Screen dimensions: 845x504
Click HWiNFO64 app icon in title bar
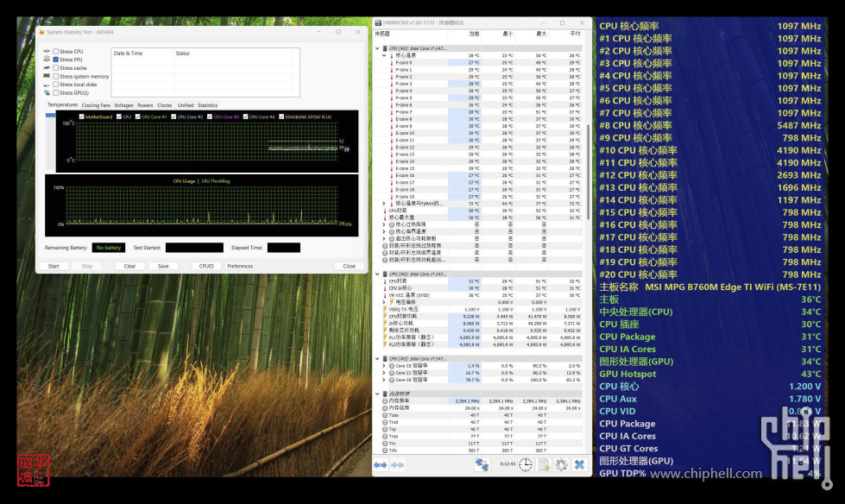click(x=378, y=22)
